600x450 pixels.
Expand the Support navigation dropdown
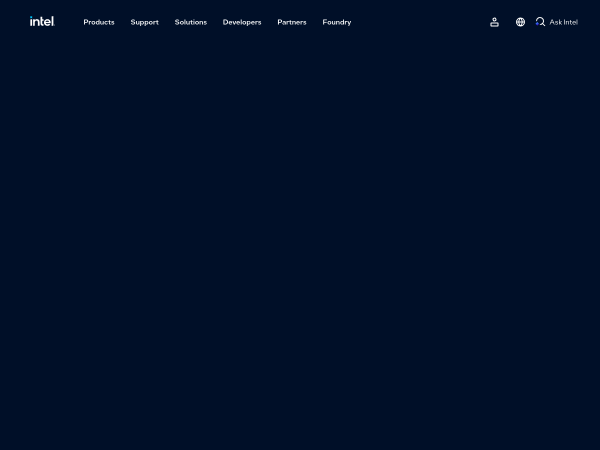(144, 22)
